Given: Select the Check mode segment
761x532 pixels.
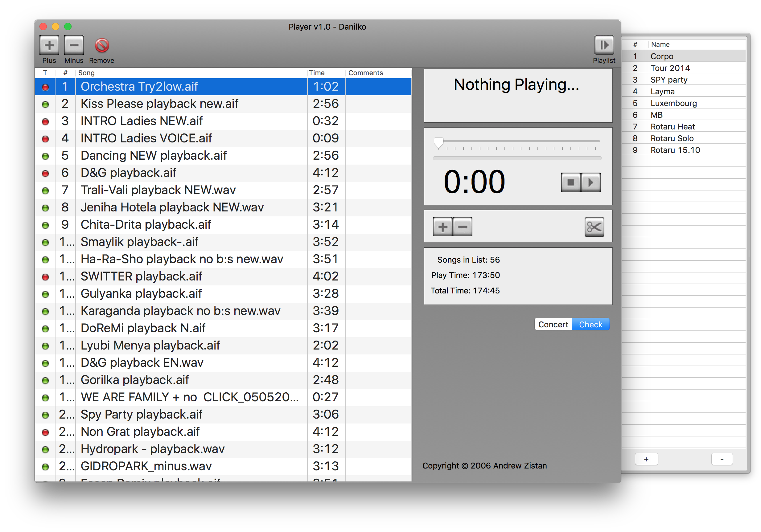Looking at the screenshot, I should [590, 324].
